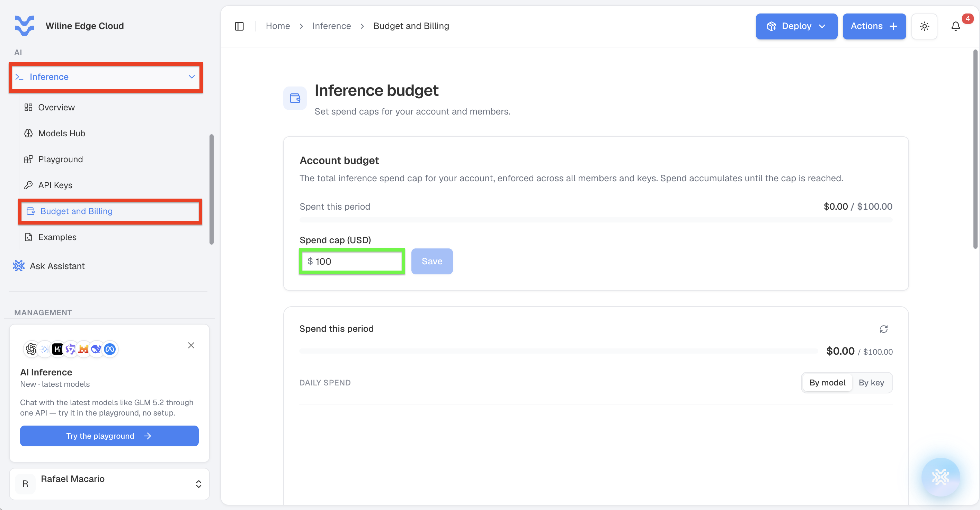Screen dimensions: 980x510
Task: Click the Examples file icon
Action: pos(28,237)
